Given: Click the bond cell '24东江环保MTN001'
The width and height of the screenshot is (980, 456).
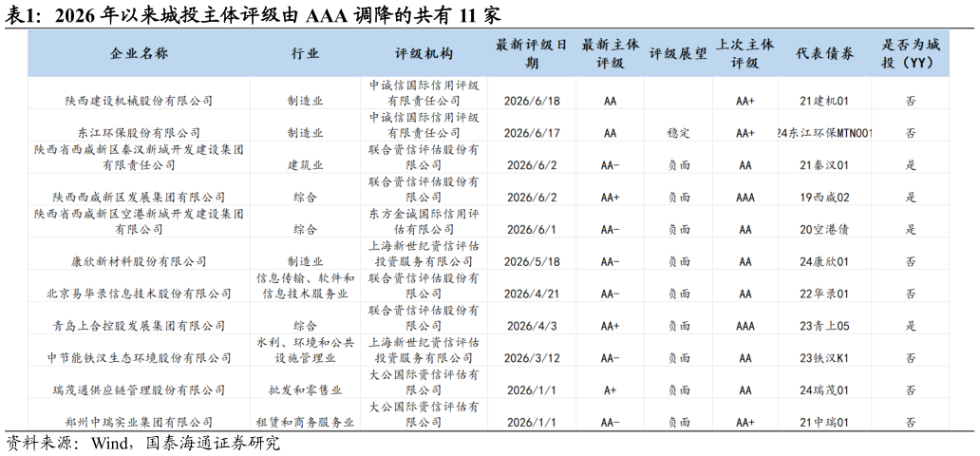Looking at the screenshot, I should coord(824,133).
